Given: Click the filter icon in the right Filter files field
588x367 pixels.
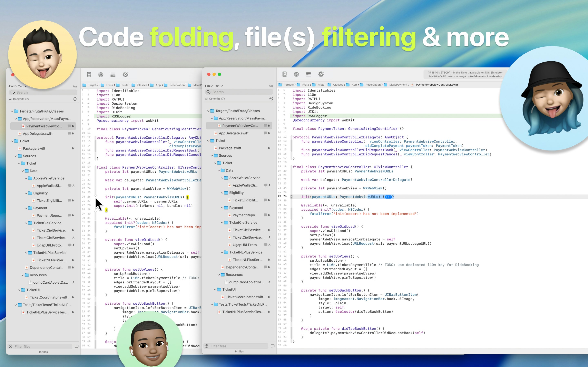Looking at the screenshot, I should point(207,346).
